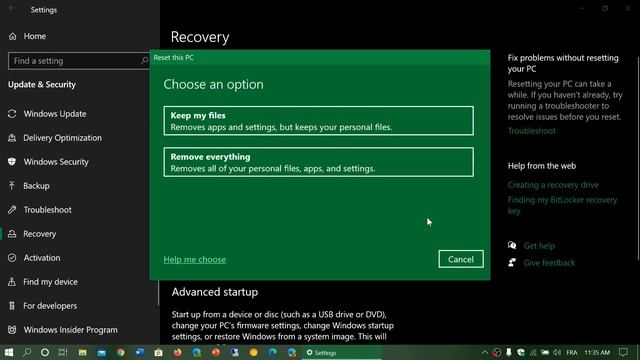Click the battery tray icon
This screenshot has height=360, width=640.
545,352
